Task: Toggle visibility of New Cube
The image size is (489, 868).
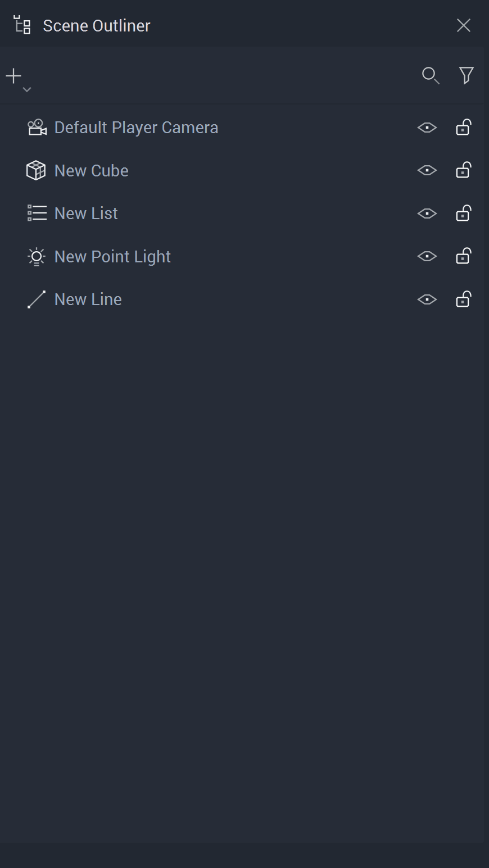Action: pos(427,170)
